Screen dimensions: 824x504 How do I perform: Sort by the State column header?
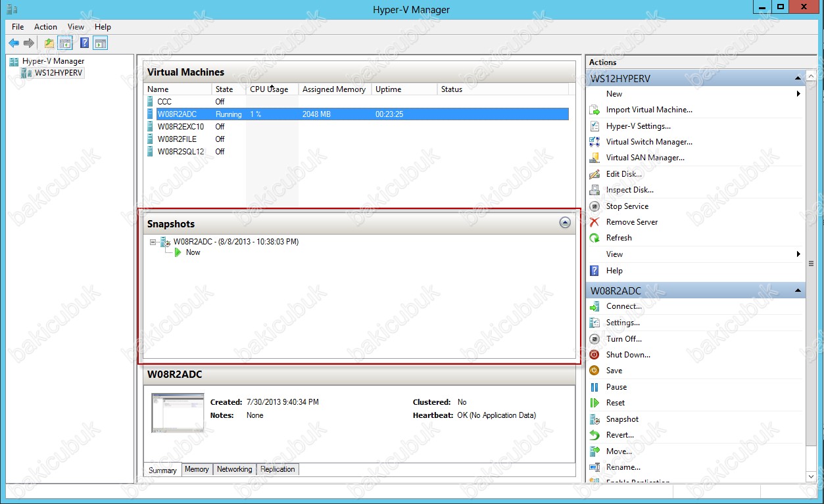[x=229, y=89]
